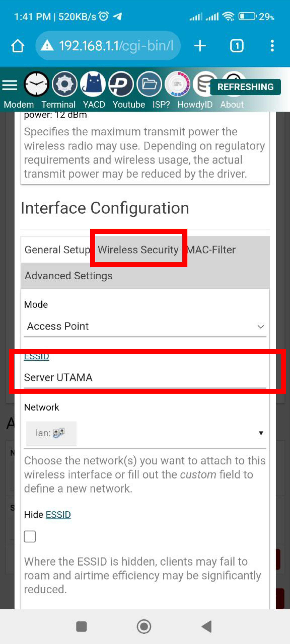The width and height of the screenshot is (290, 644).
Task: Open the HowdyID gauge icon
Action: coord(178,84)
